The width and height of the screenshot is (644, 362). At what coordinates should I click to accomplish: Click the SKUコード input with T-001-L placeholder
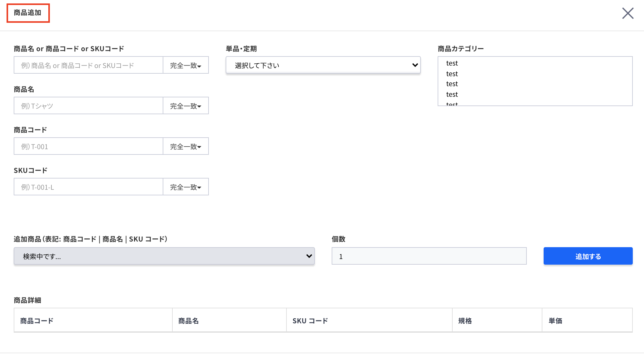pos(89,187)
